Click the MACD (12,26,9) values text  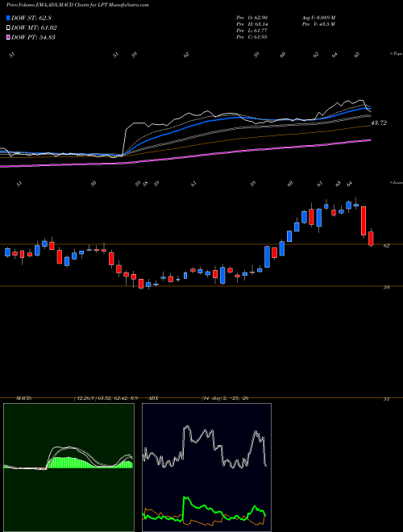pos(105,398)
